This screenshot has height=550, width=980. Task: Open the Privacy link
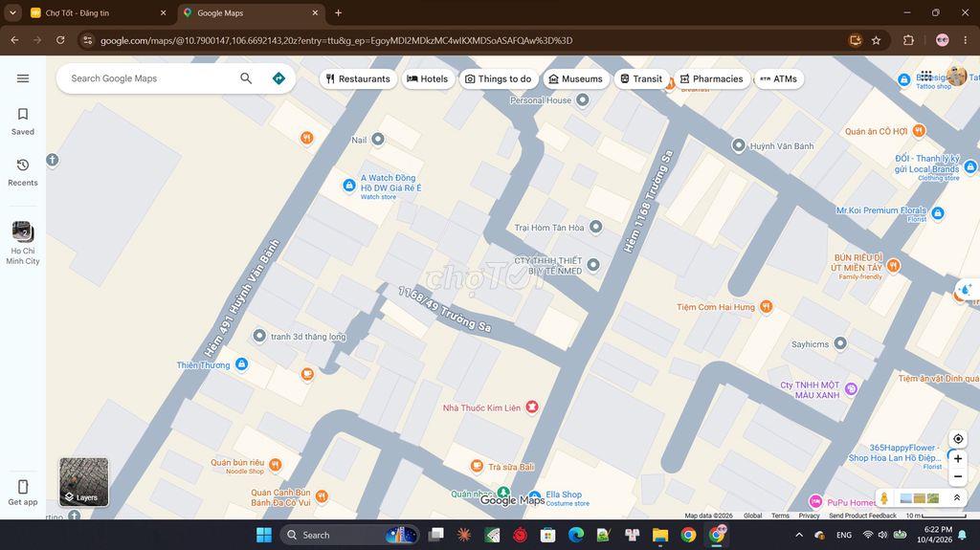click(x=809, y=516)
